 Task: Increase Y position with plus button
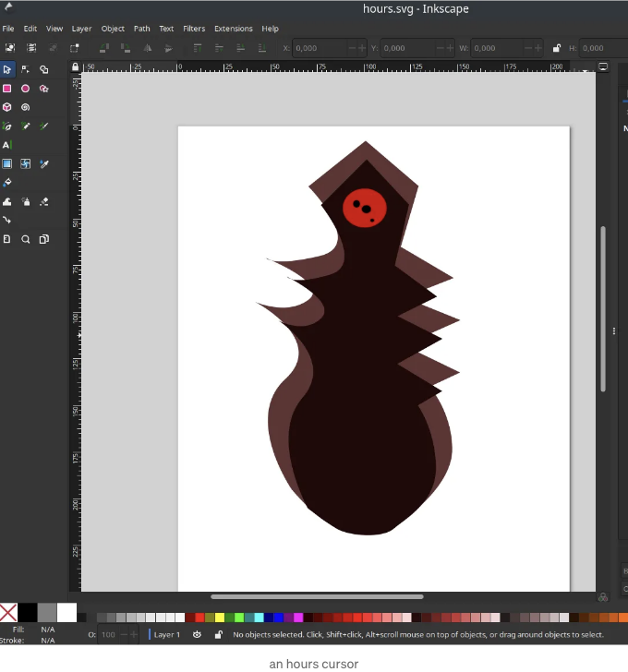coord(450,48)
